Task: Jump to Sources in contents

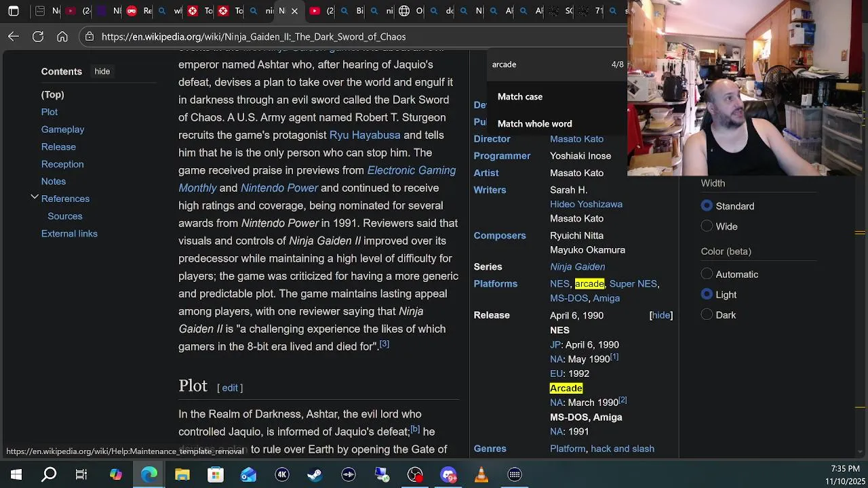Action: 65,216
